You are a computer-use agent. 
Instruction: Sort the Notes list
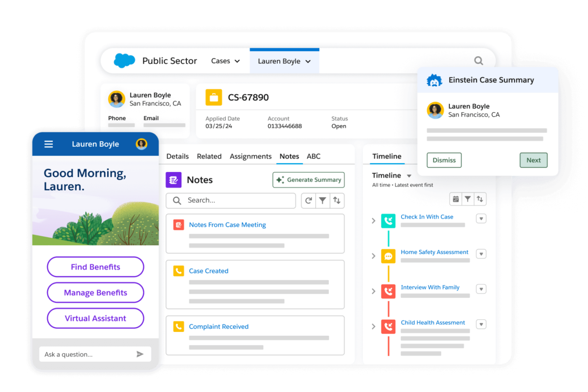[337, 200]
